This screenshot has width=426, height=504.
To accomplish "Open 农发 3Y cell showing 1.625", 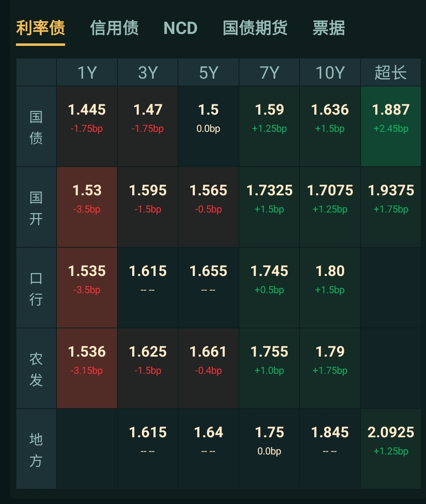I will click(148, 359).
